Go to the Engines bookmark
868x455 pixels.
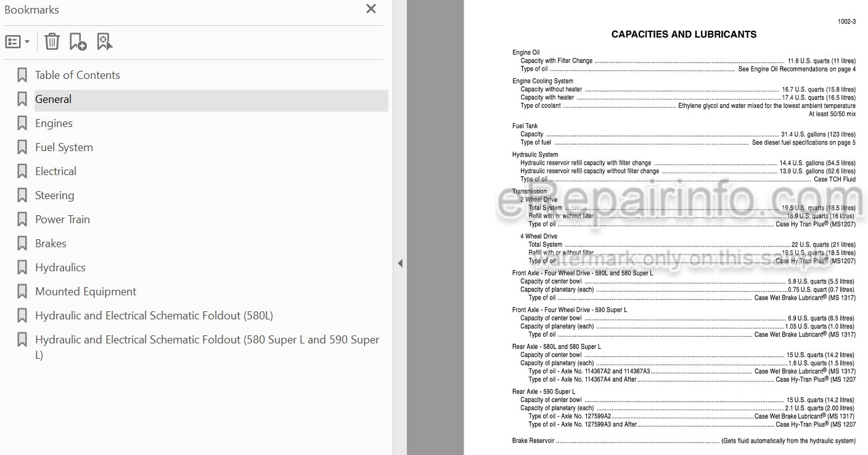pos(54,123)
